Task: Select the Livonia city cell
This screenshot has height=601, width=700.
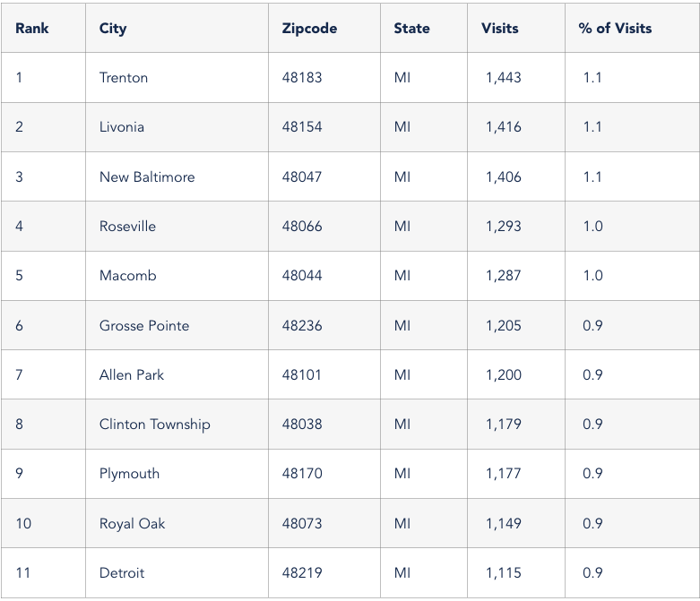Action: (x=122, y=127)
